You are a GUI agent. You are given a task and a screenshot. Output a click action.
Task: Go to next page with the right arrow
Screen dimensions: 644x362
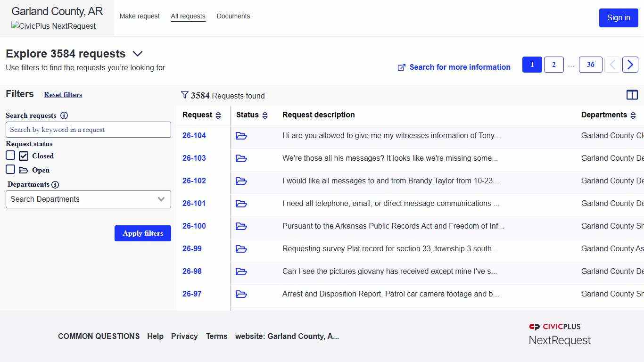click(x=630, y=65)
